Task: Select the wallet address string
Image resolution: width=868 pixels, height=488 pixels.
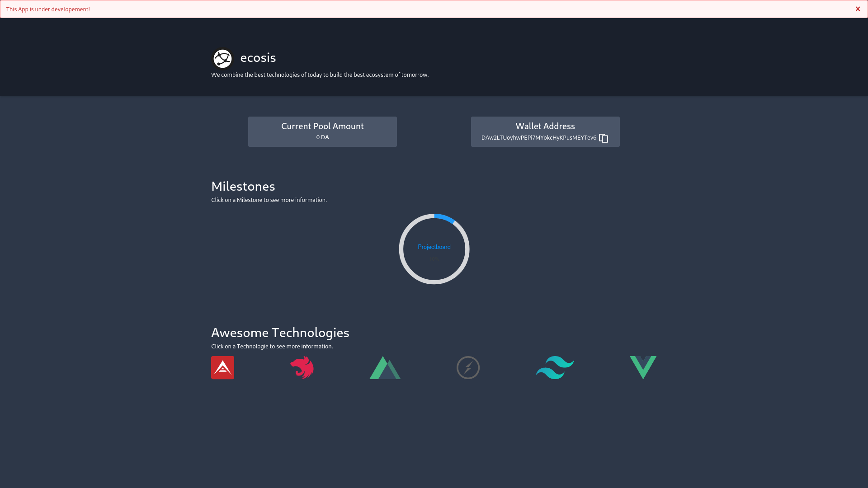Action: pos(538,138)
